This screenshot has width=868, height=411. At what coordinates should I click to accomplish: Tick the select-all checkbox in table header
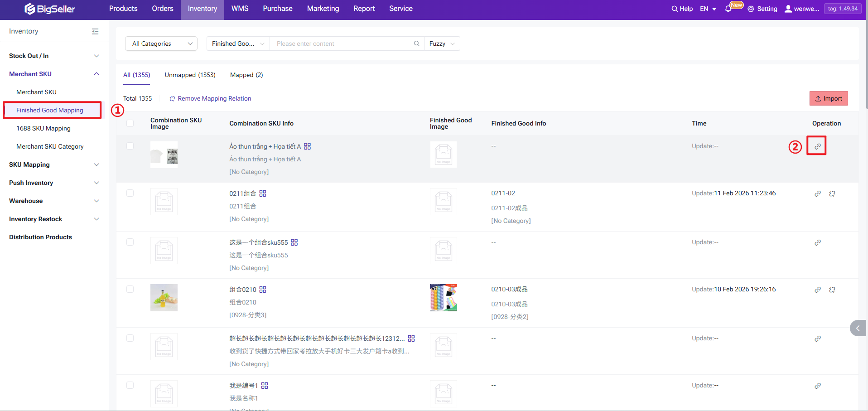pyautogui.click(x=130, y=123)
